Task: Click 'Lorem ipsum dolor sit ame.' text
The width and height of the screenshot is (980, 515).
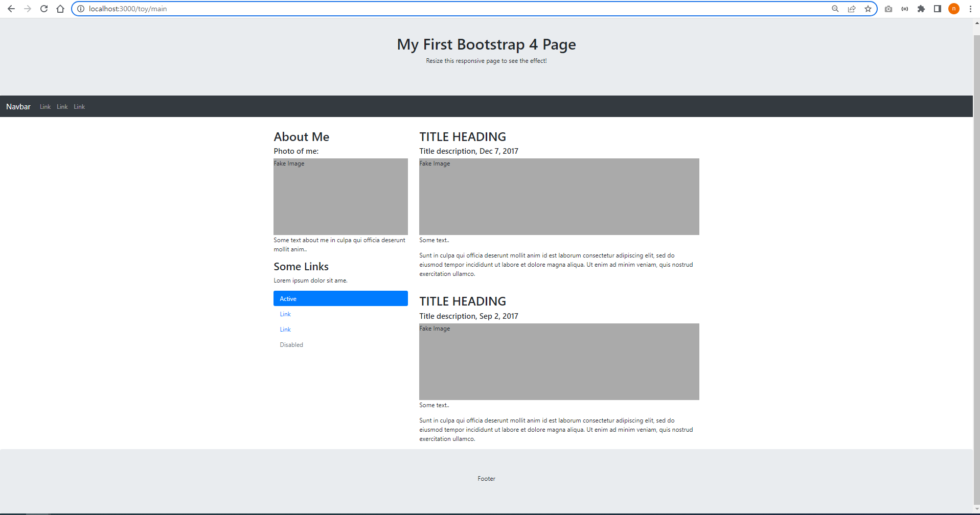Action: 310,280
